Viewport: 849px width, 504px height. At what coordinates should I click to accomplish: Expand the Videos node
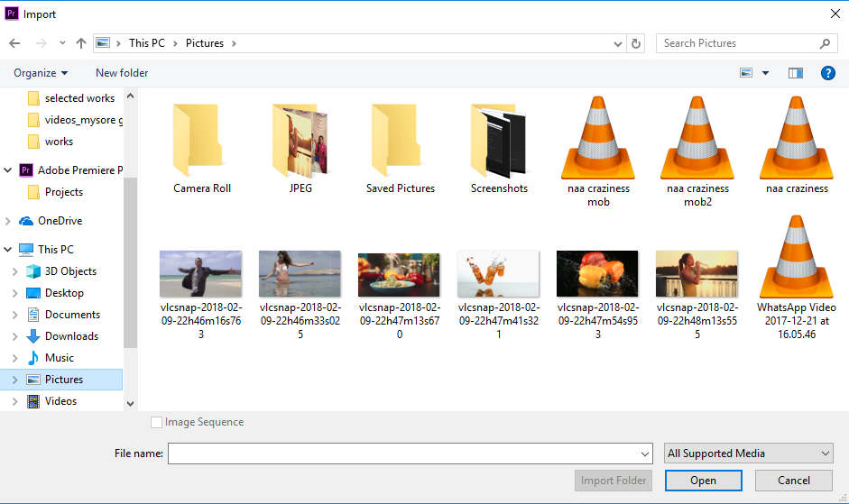14,401
